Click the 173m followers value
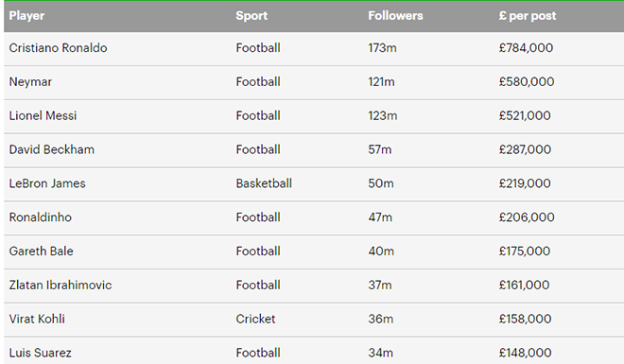The width and height of the screenshot is (624, 364). pos(382,48)
